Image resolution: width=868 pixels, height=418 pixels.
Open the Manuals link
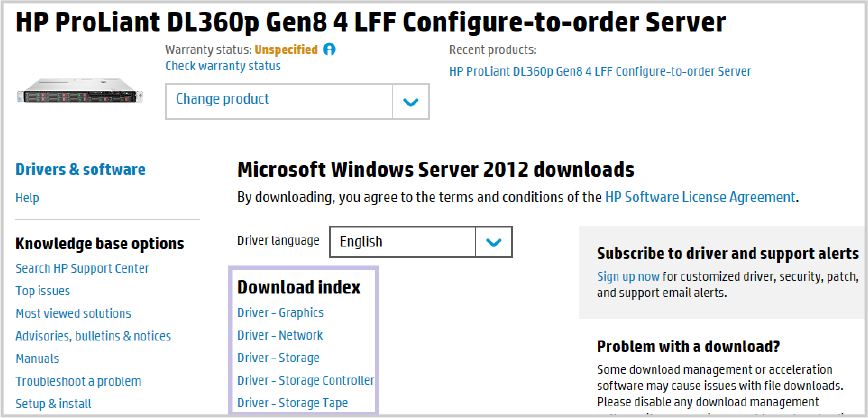(37, 359)
